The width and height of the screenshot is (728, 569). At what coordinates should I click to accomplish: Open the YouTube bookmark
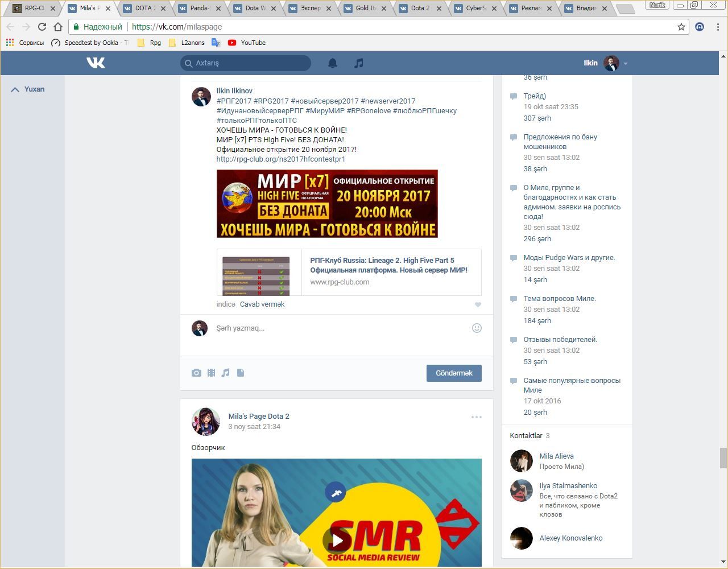click(x=247, y=43)
